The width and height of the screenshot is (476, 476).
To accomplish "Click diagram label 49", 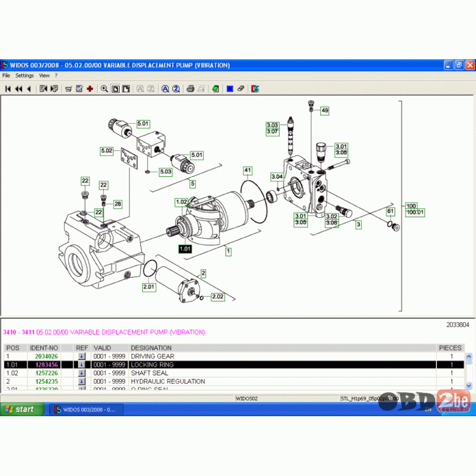I will point(325,110).
